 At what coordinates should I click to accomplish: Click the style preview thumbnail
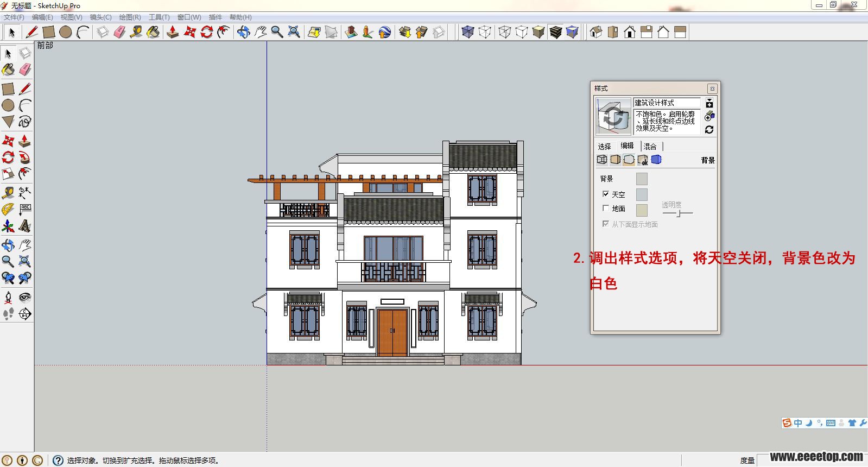click(613, 116)
